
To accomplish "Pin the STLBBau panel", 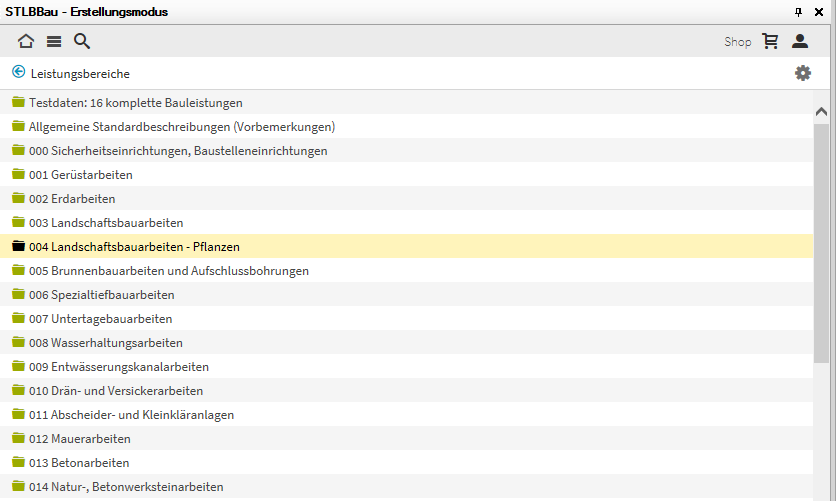I will [798, 12].
